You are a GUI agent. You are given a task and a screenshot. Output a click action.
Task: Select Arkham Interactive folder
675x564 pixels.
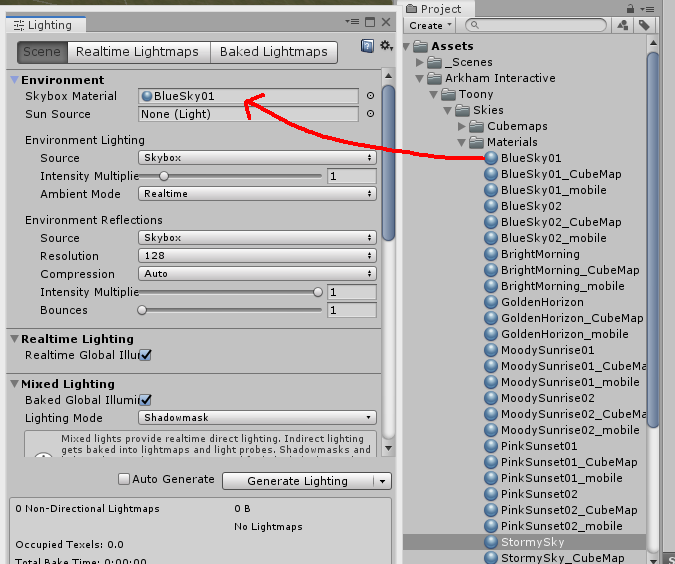(x=491, y=78)
